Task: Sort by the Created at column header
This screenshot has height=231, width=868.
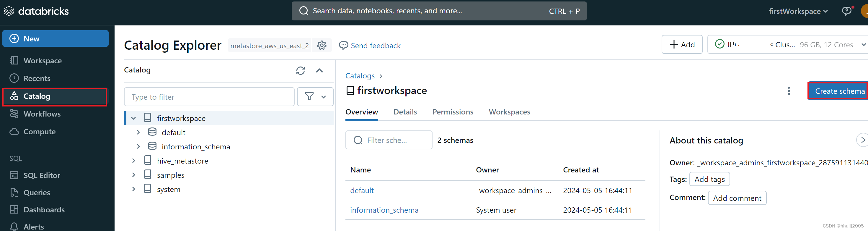Action: click(581, 170)
